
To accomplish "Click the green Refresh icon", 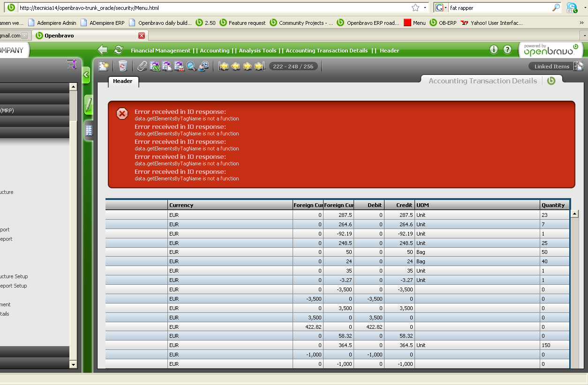I will 119,50.
